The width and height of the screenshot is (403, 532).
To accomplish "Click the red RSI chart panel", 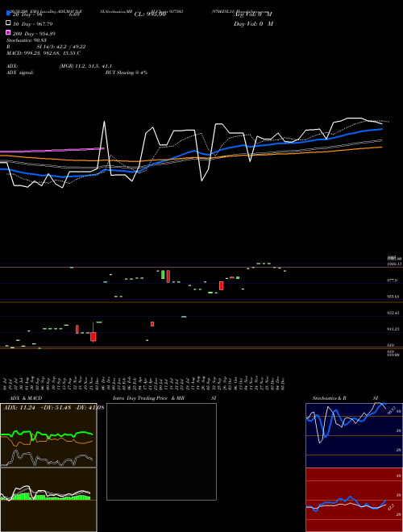I will pos(354,500).
